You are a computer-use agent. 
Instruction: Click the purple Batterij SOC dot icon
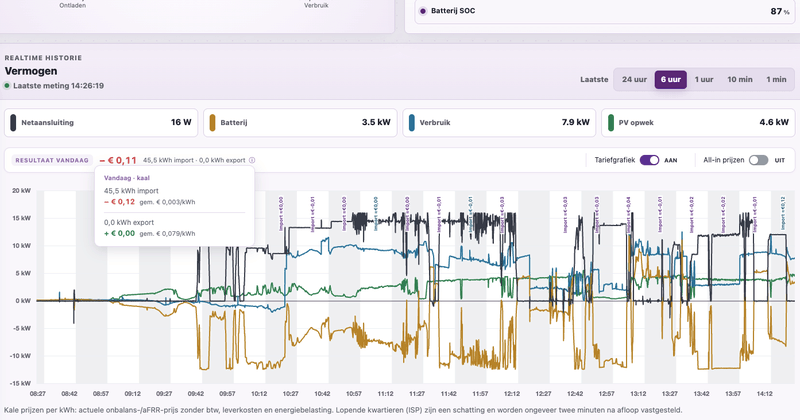tap(422, 11)
